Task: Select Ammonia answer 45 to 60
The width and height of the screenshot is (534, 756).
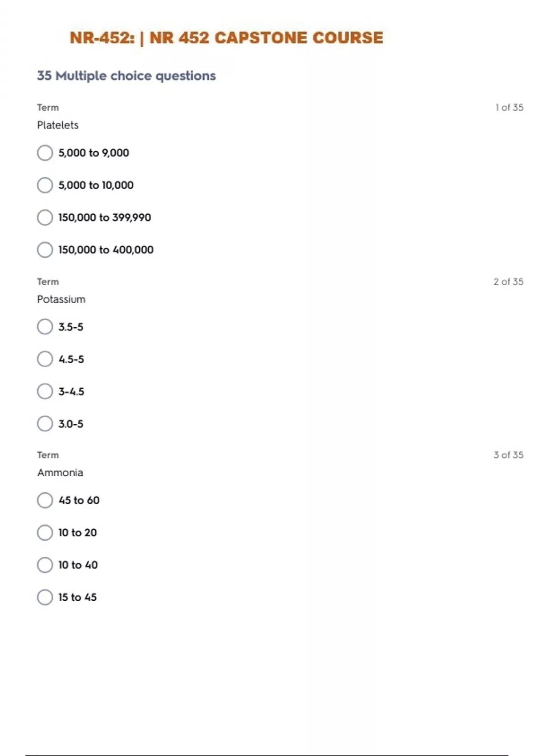Action: point(45,500)
